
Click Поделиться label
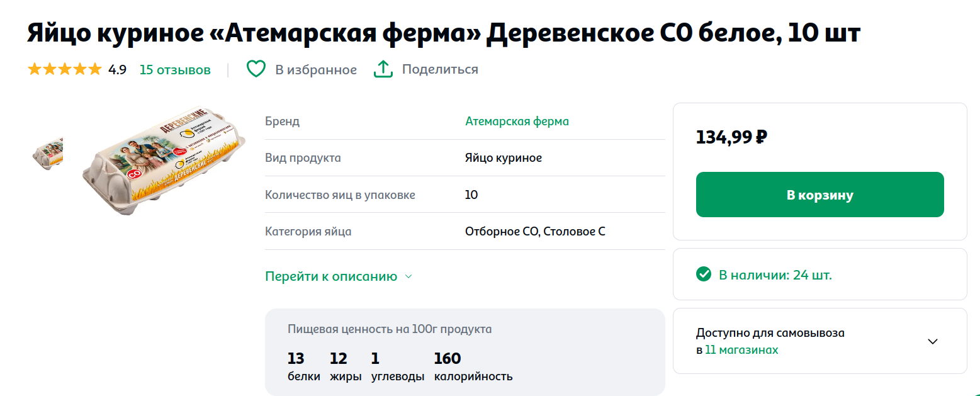pos(440,70)
